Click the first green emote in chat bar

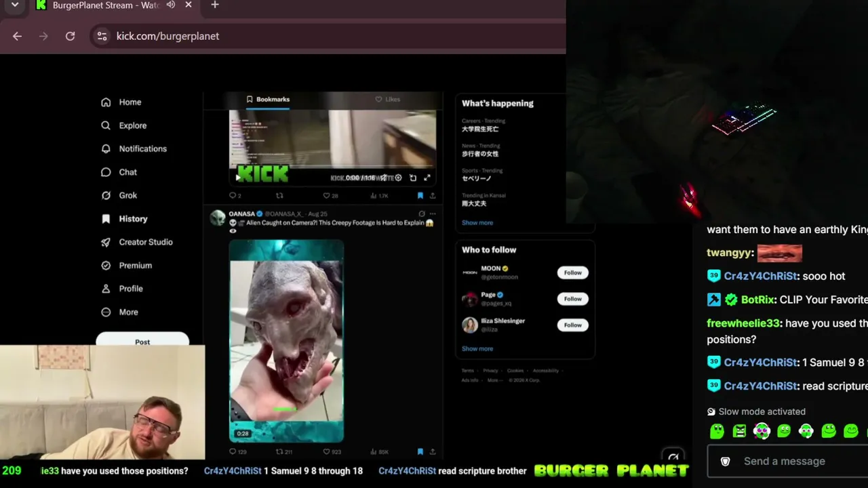(717, 431)
